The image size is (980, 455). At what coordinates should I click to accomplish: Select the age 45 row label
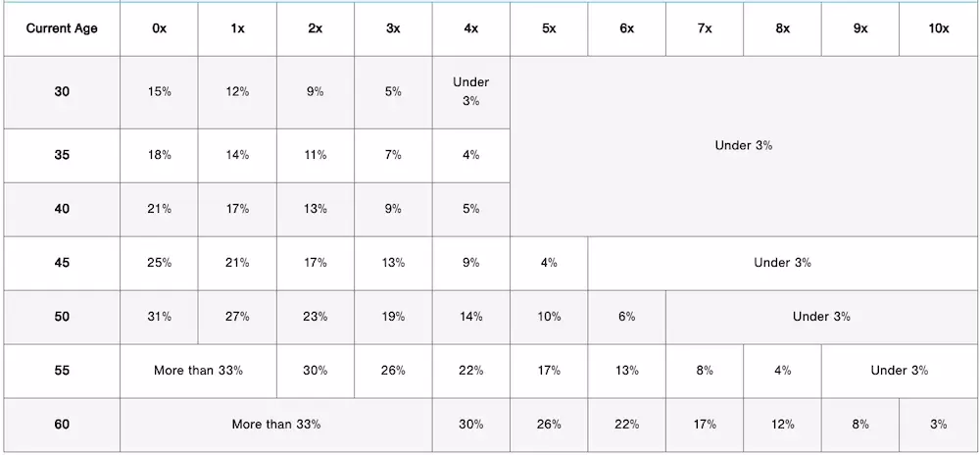[62, 263]
